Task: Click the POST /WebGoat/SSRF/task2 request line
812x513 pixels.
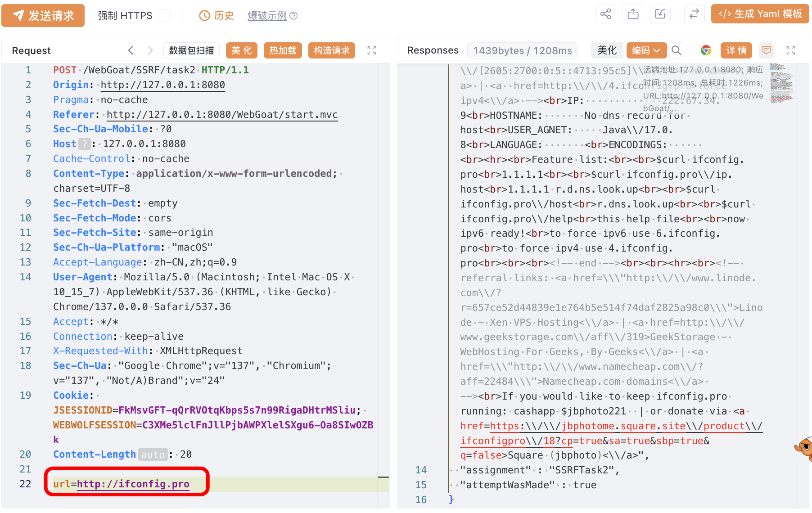Action: click(151, 70)
